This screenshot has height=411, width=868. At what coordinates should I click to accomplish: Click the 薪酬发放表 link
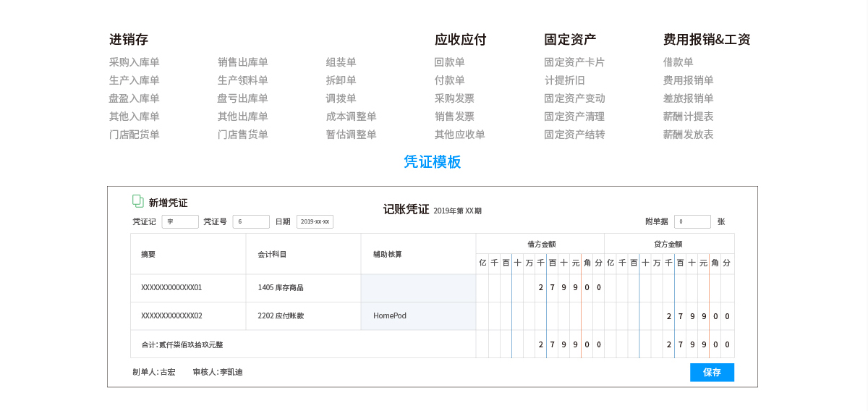[689, 135]
